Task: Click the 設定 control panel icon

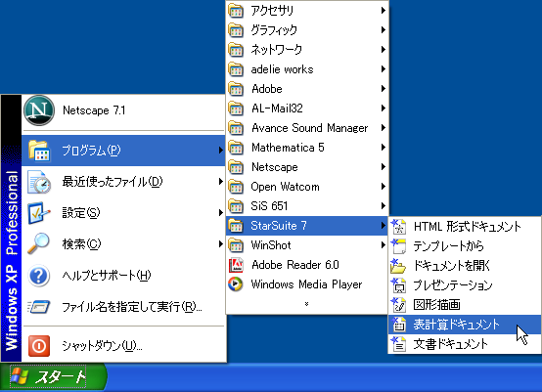Action: point(39,213)
